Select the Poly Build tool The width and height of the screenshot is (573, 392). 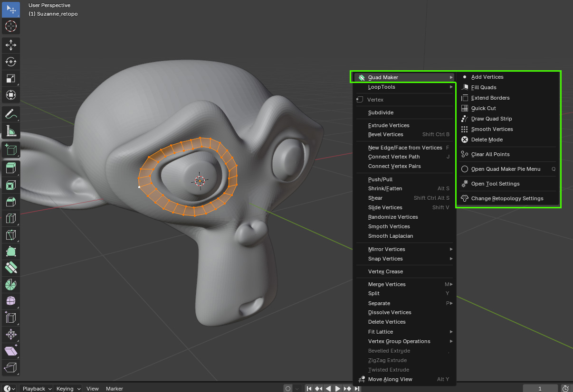coord(11,252)
